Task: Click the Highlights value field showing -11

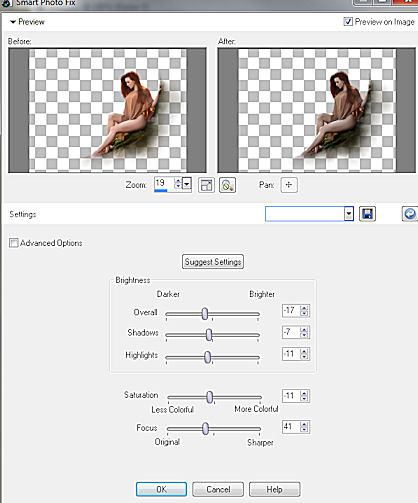Action: 291,354
